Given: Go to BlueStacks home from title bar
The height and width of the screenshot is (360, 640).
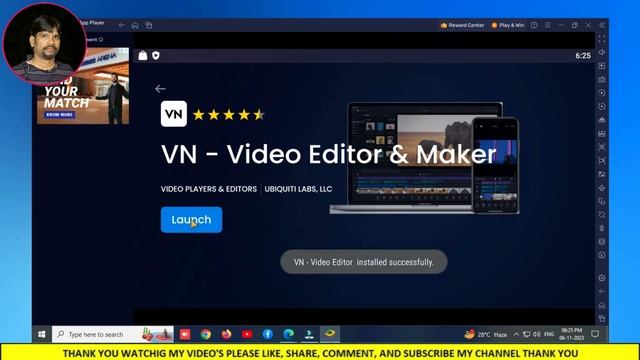Looking at the screenshot, I should pos(135,25).
